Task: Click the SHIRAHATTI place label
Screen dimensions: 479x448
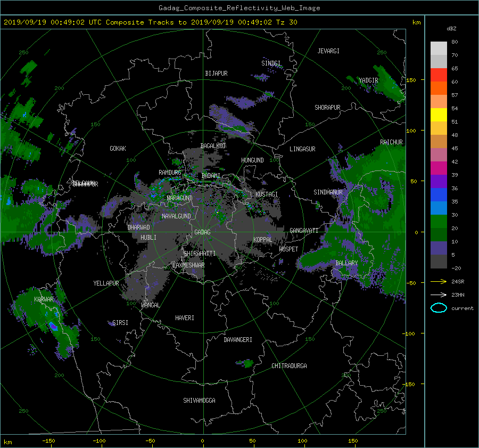Action: pos(200,254)
